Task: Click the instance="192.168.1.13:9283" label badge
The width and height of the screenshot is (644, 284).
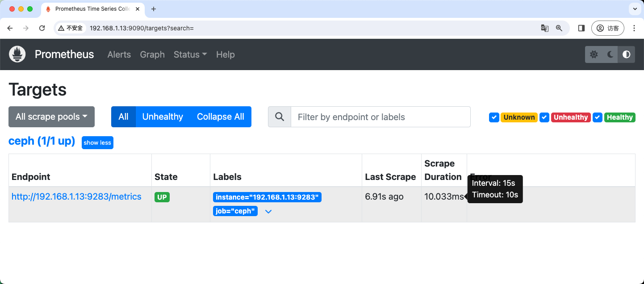Action: tap(268, 197)
